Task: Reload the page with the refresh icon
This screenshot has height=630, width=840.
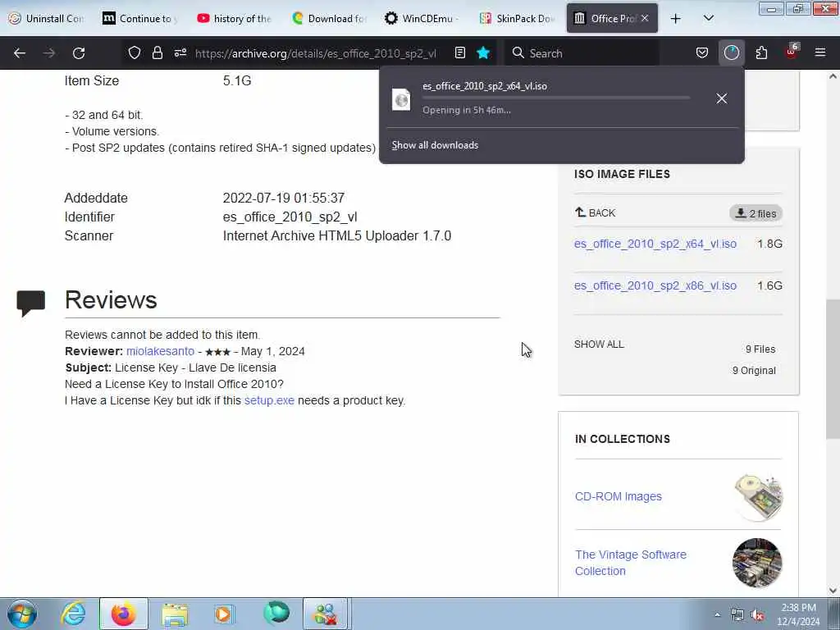Action: (x=79, y=53)
